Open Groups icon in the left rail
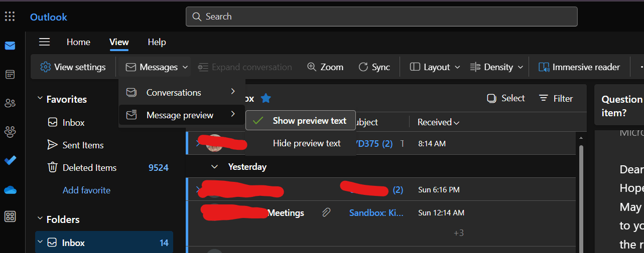Screen dimensions: 644x253 (x=10, y=132)
